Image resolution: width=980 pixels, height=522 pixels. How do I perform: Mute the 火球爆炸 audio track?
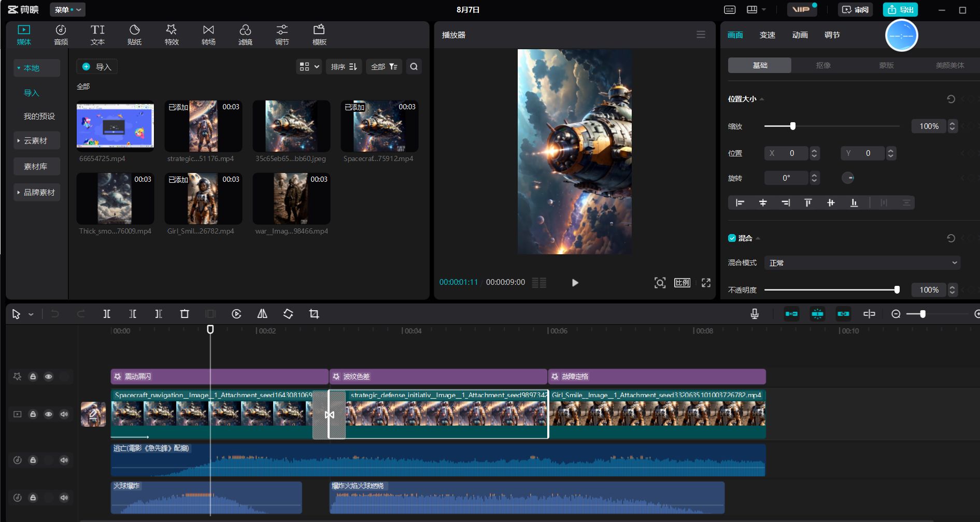64,498
